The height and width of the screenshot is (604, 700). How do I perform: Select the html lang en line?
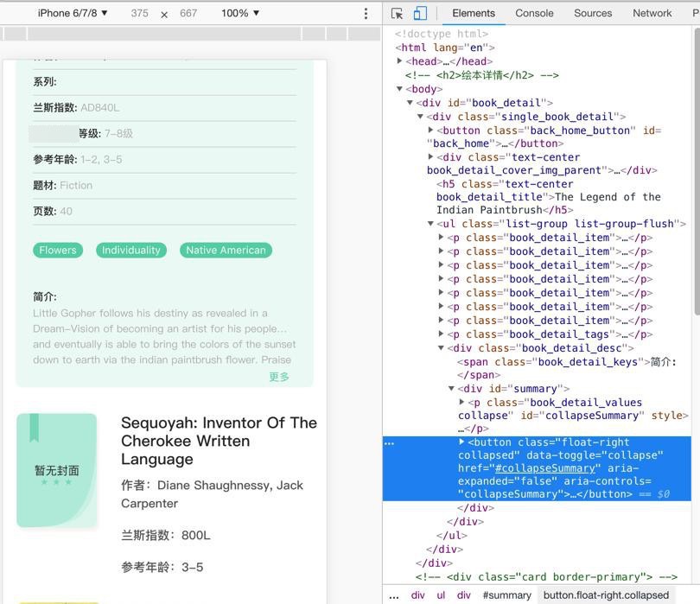click(x=445, y=48)
